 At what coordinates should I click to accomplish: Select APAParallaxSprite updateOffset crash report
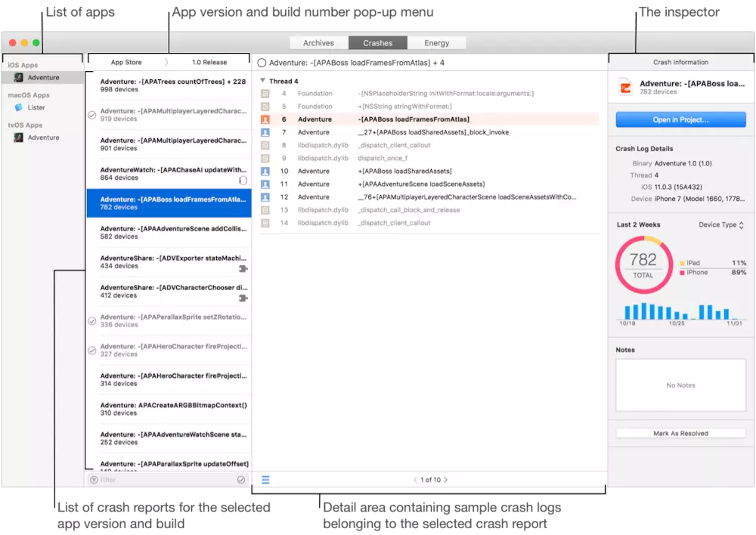[x=169, y=465]
